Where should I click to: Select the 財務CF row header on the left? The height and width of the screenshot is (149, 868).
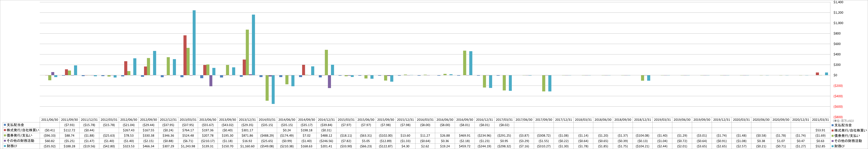coord(21,146)
